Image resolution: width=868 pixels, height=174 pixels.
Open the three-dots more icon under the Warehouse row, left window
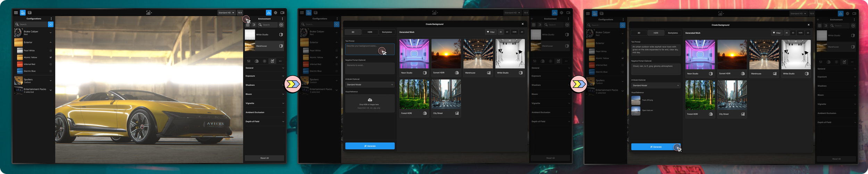click(x=280, y=61)
